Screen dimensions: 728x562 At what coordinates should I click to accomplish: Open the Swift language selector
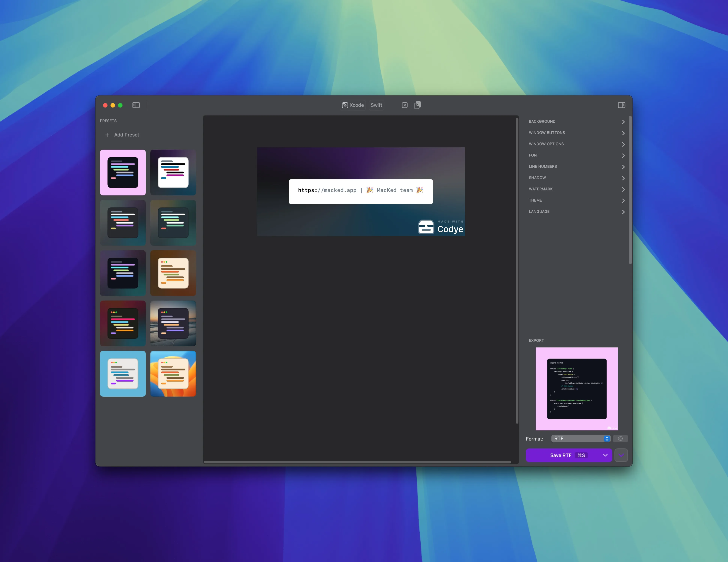(376, 105)
